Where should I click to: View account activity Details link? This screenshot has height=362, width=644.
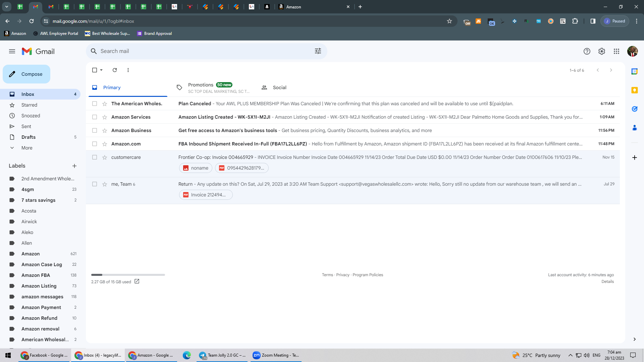tap(607, 282)
